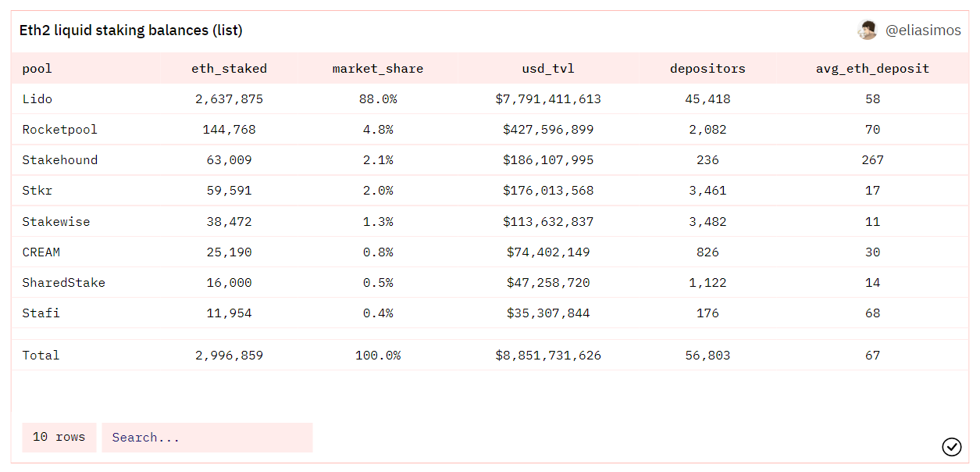Sort by the eth_staked column header
980x472 pixels.
pos(230,69)
